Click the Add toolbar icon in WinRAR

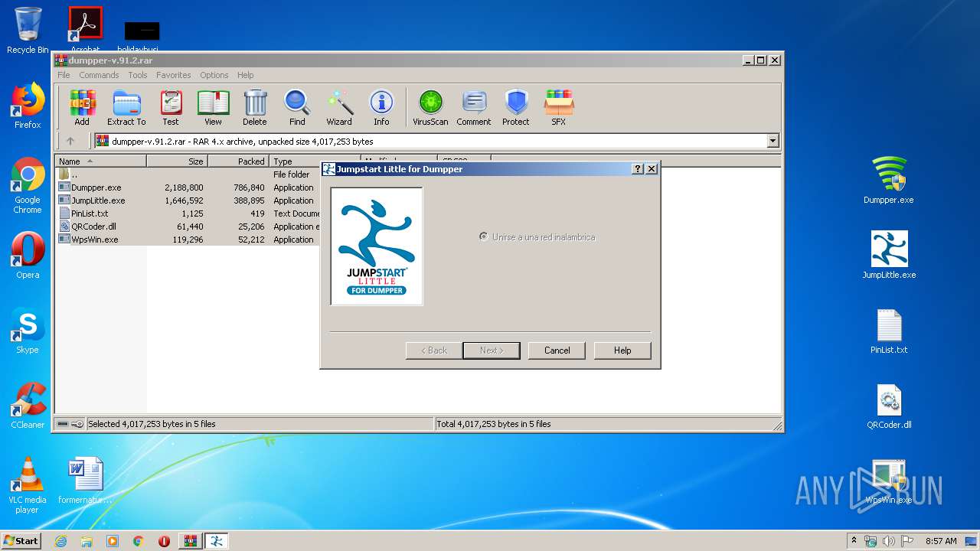click(82, 107)
